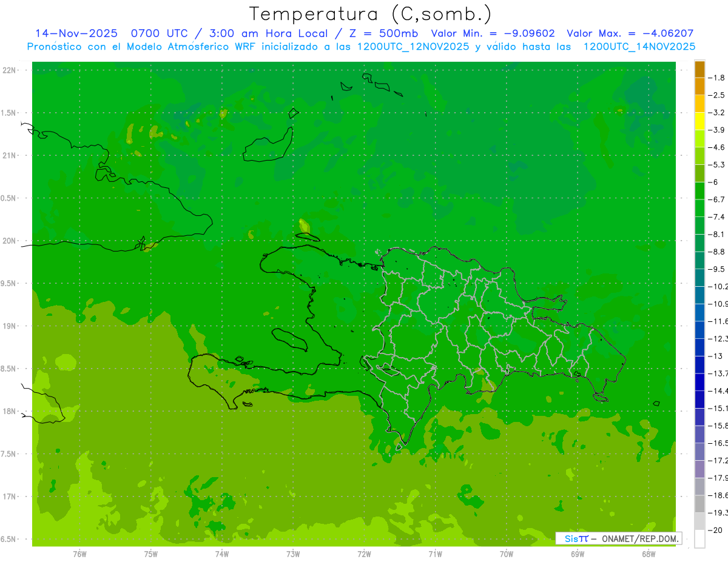
Task: Click the 'SisTT - ONAMET/REP.DOM.' credit label
Action: (x=620, y=538)
